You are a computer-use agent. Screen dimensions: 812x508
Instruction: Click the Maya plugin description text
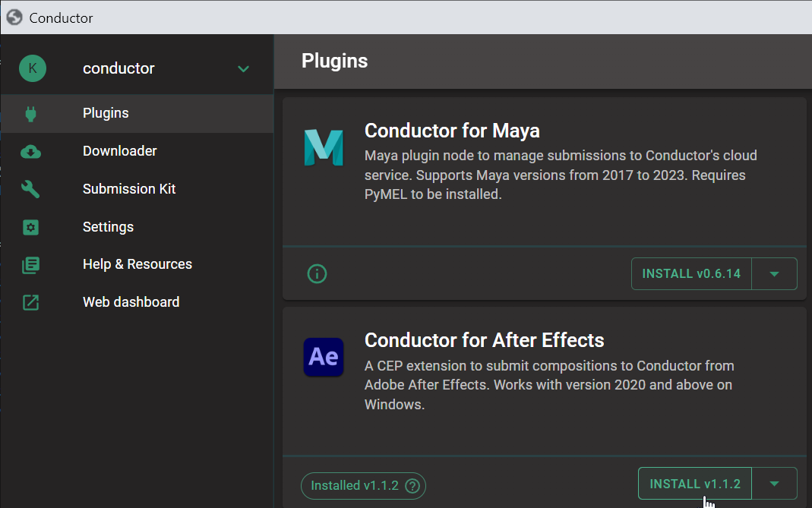coord(561,175)
